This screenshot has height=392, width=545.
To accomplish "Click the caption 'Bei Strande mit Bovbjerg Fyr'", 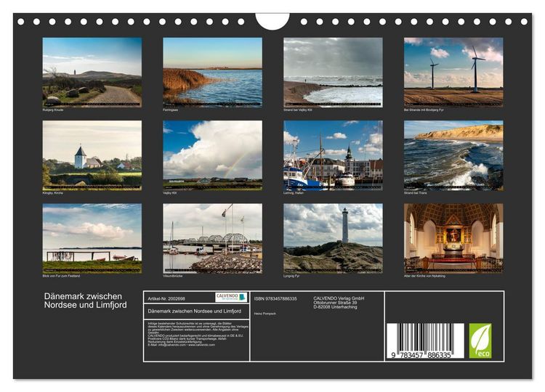I will click(424, 110).
